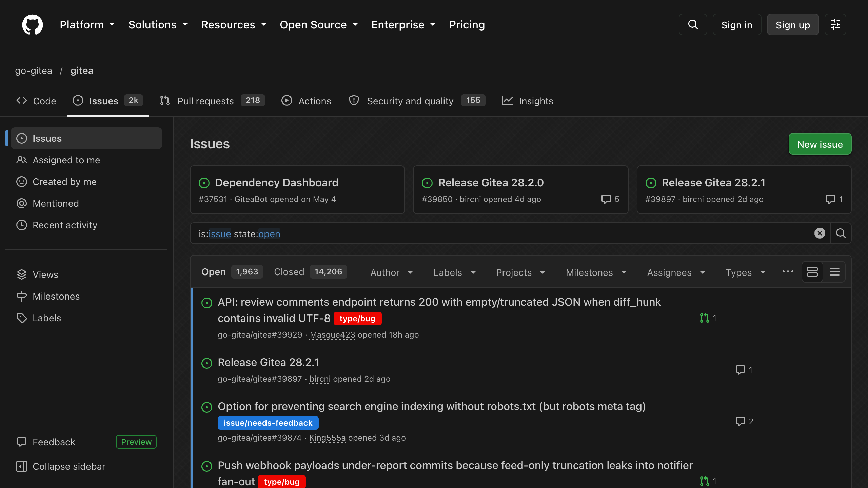This screenshot has height=488, width=868.
Task: Expand the Platform menu
Action: pos(87,24)
